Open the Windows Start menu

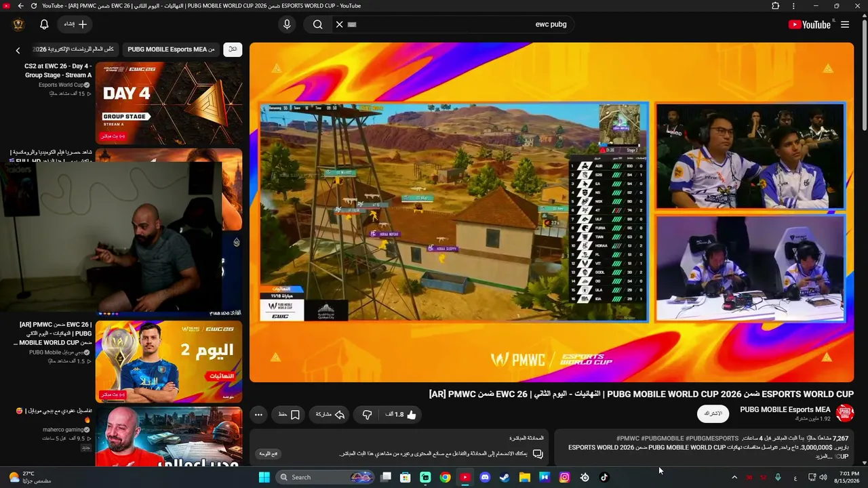pos(264,477)
